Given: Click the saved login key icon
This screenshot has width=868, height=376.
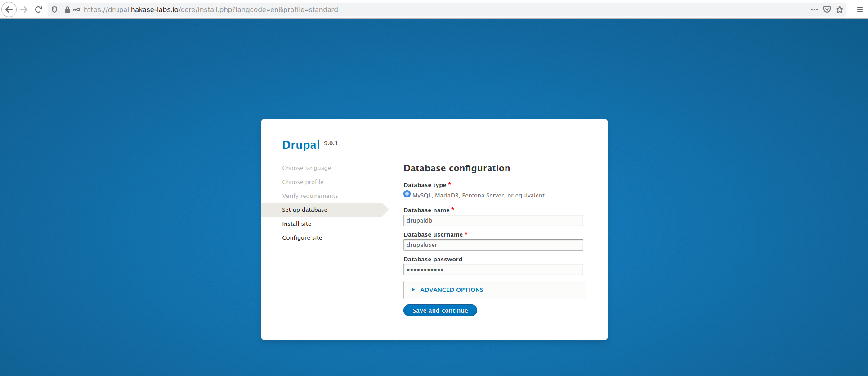Looking at the screenshot, I should tap(76, 9).
